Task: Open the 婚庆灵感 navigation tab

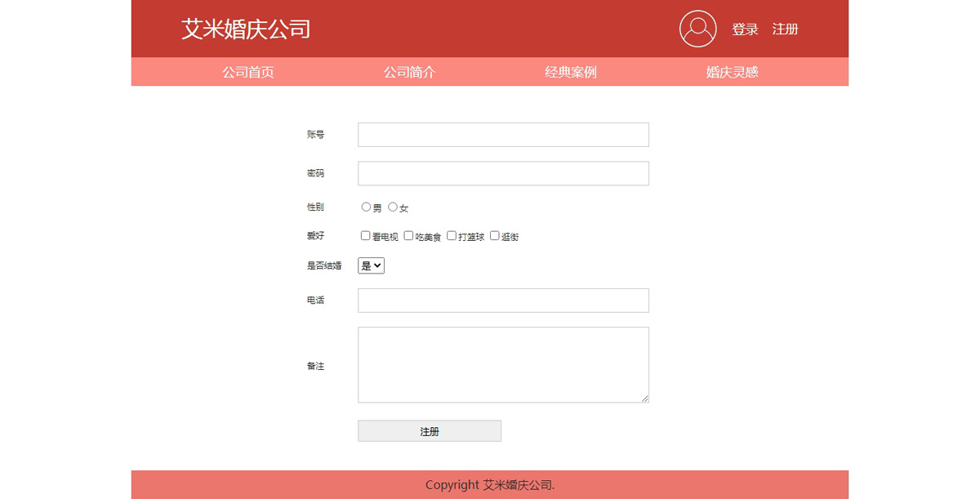Action: 733,72
